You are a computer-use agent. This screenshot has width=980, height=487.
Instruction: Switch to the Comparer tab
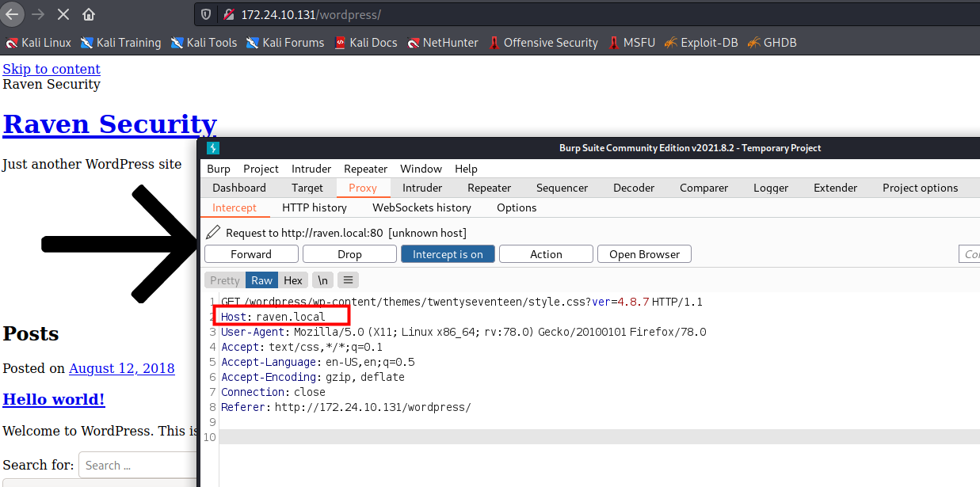pos(704,188)
